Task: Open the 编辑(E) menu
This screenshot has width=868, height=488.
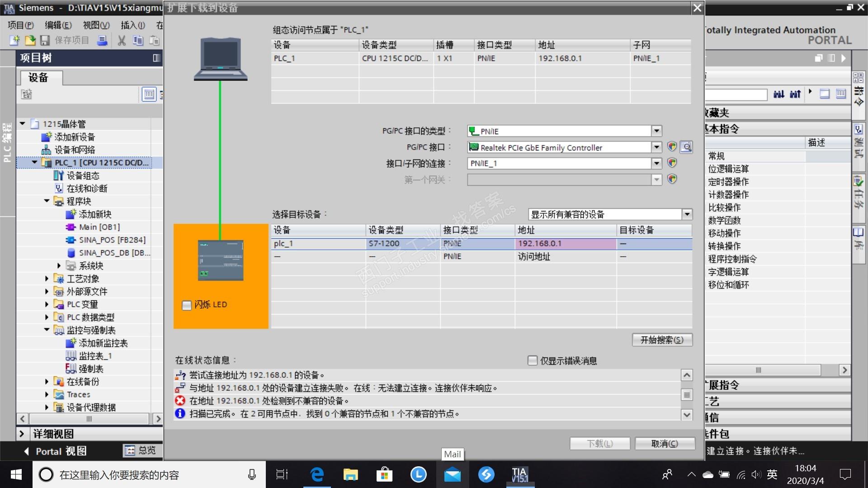Action: [58, 25]
